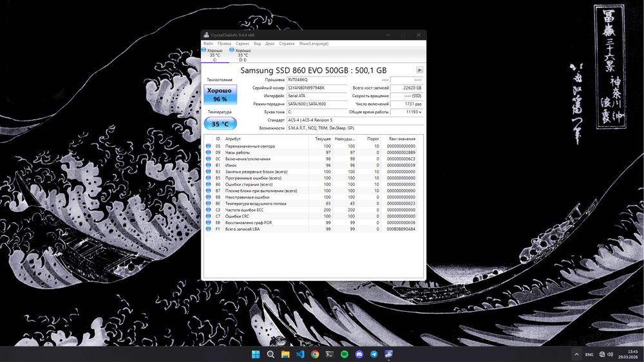Expand the hidden system tray icons
The width and height of the screenshot is (644, 362).
click(x=576, y=354)
